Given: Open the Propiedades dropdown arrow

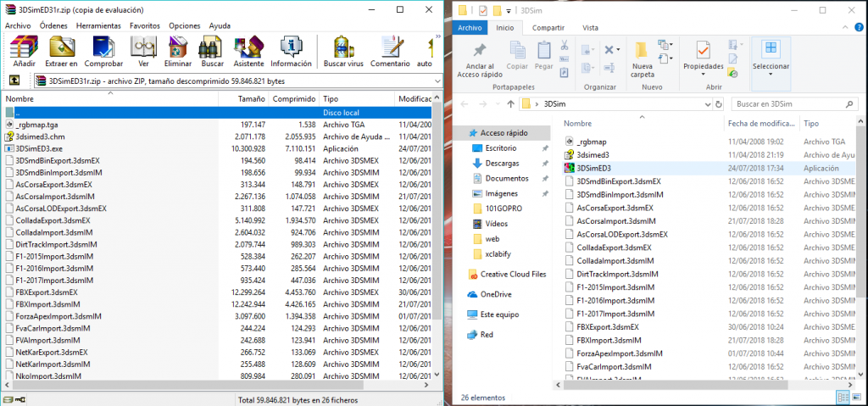Looking at the screenshot, I should 703,75.
